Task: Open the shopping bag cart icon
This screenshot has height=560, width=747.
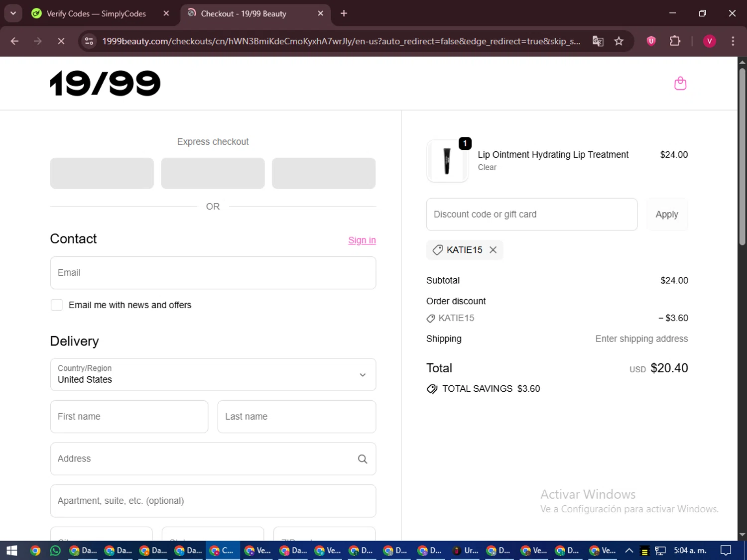Action: [x=680, y=84]
